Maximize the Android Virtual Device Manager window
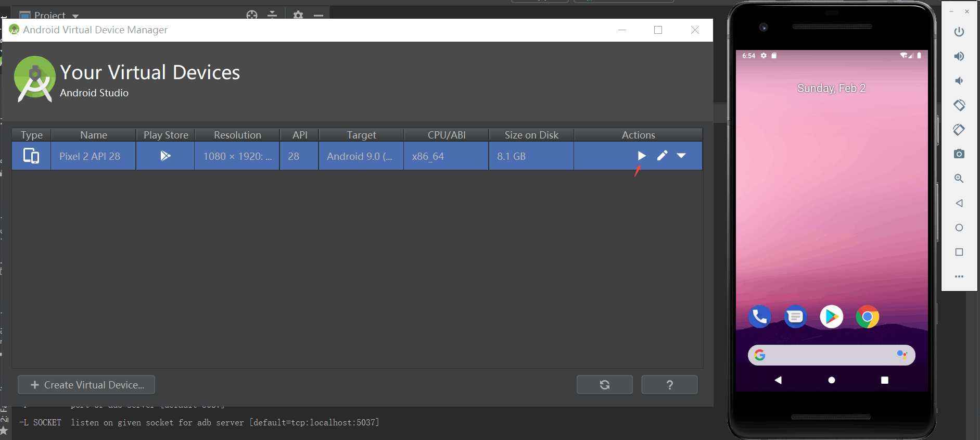This screenshot has width=980, height=440. [658, 30]
